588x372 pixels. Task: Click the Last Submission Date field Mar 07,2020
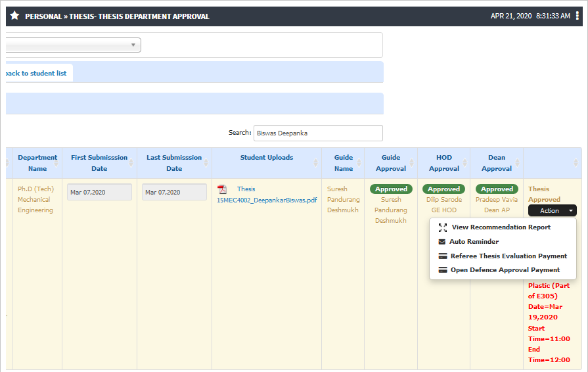(x=174, y=192)
